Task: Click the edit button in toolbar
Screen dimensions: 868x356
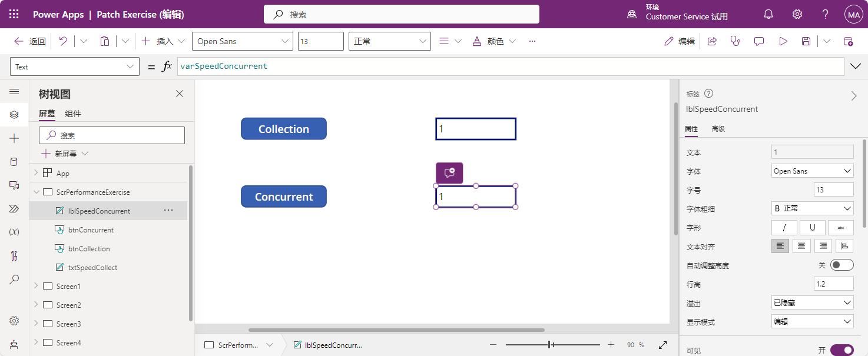Action: (680, 41)
